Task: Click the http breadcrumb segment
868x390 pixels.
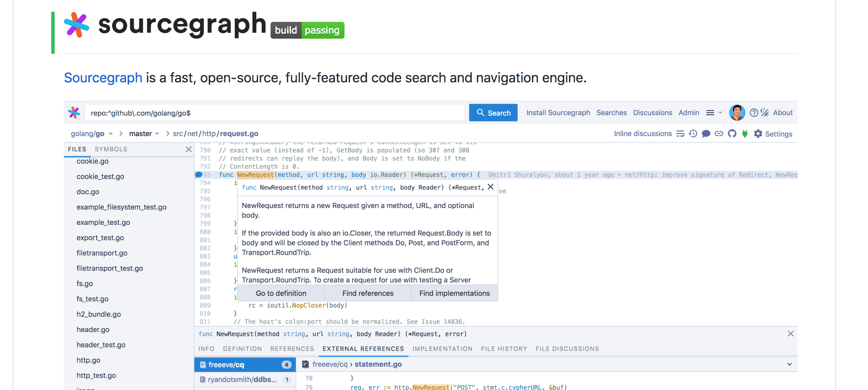Action: [x=209, y=134]
